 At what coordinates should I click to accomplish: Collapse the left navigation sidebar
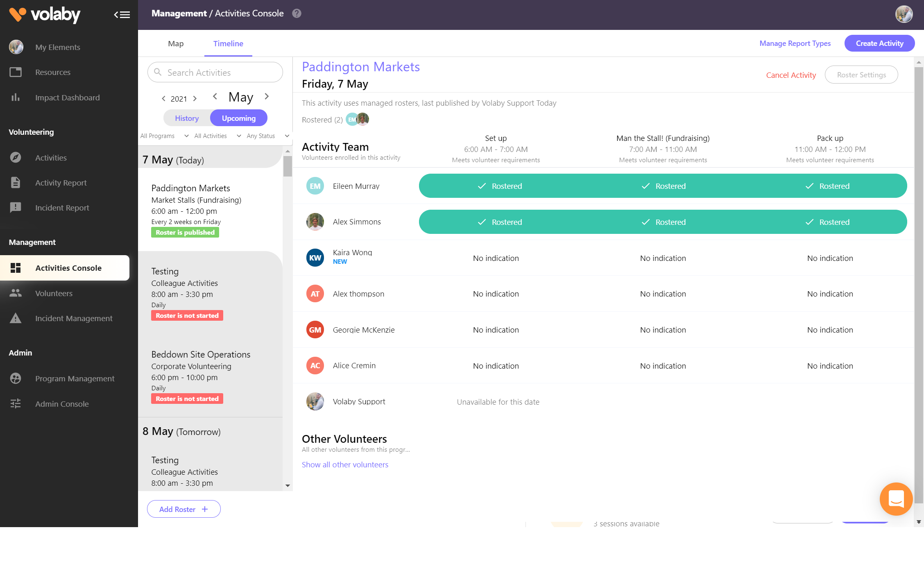pos(121,14)
